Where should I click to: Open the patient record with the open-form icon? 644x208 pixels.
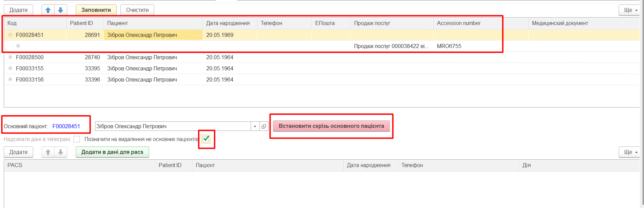[264, 126]
